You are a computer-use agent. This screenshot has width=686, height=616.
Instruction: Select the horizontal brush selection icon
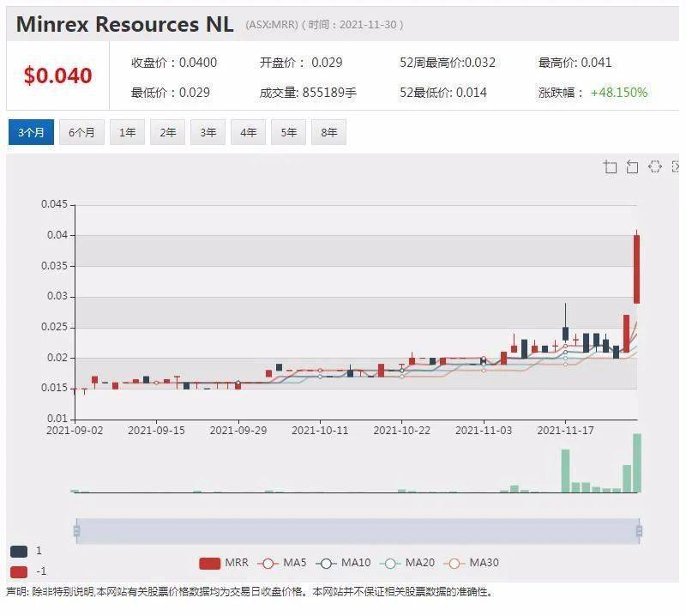coord(655,166)
